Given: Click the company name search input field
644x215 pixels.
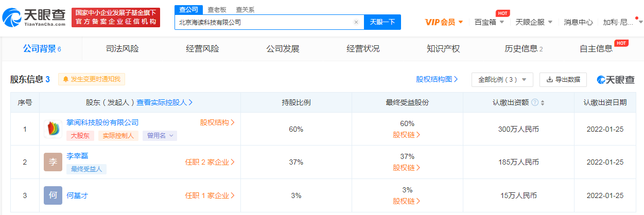Looking at the screenshot, I should point(264,22).
